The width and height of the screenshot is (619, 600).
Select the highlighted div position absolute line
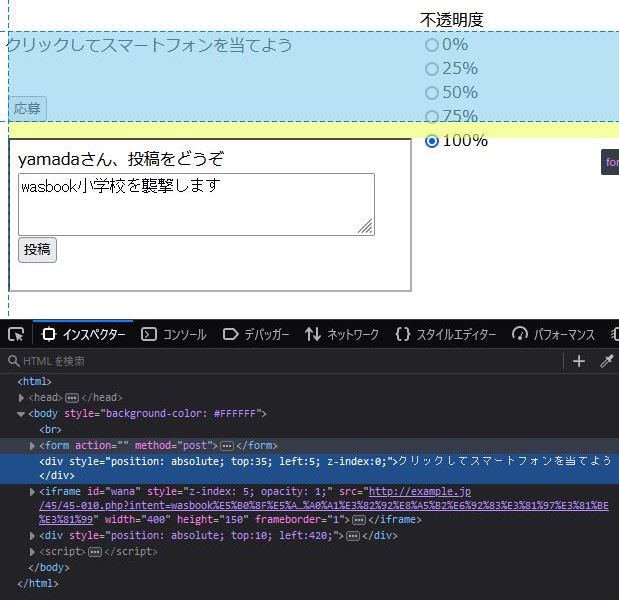click(x=310, y=469)
